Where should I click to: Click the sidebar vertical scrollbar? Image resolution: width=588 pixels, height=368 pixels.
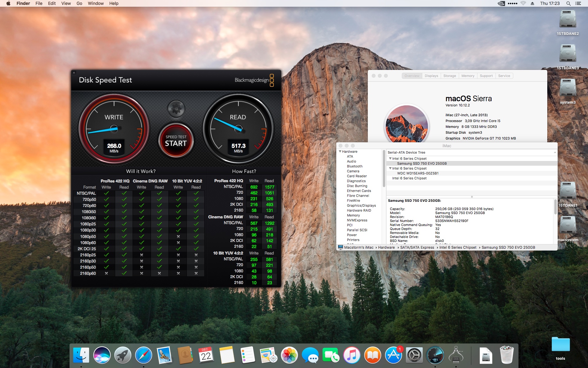[384, 169]
